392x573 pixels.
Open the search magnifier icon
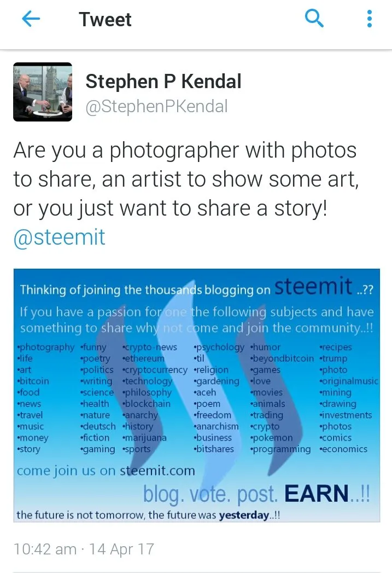point(314,18)
